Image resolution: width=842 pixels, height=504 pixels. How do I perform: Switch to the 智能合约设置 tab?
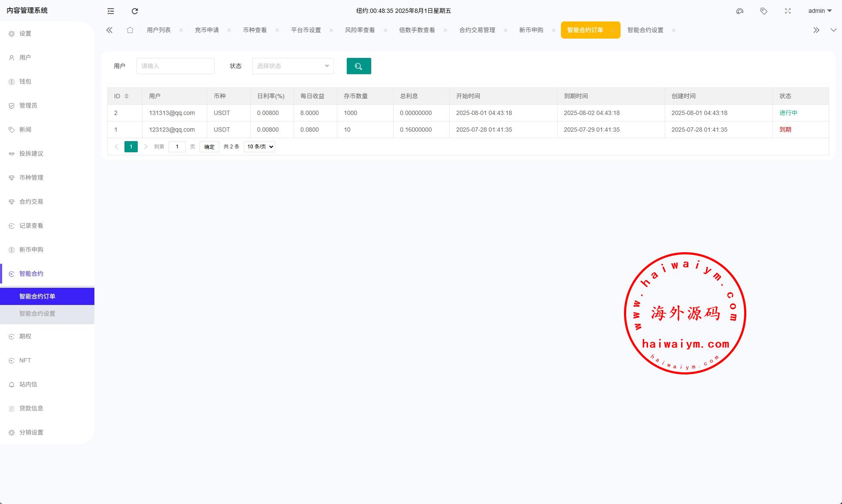tap(645, 30)
